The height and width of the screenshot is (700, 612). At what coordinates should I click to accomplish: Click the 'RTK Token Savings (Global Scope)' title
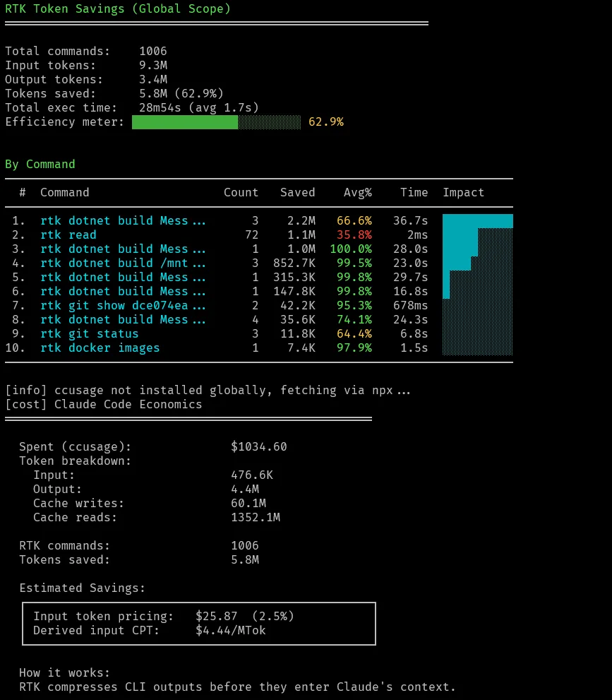click(117, 8)
